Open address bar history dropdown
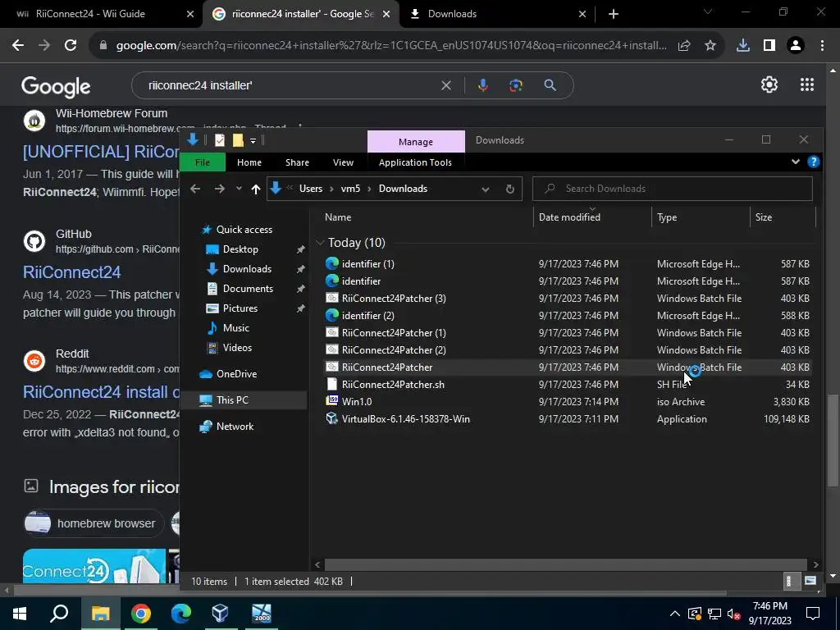Viewport: 840px width, 630px height. point(485,189)
